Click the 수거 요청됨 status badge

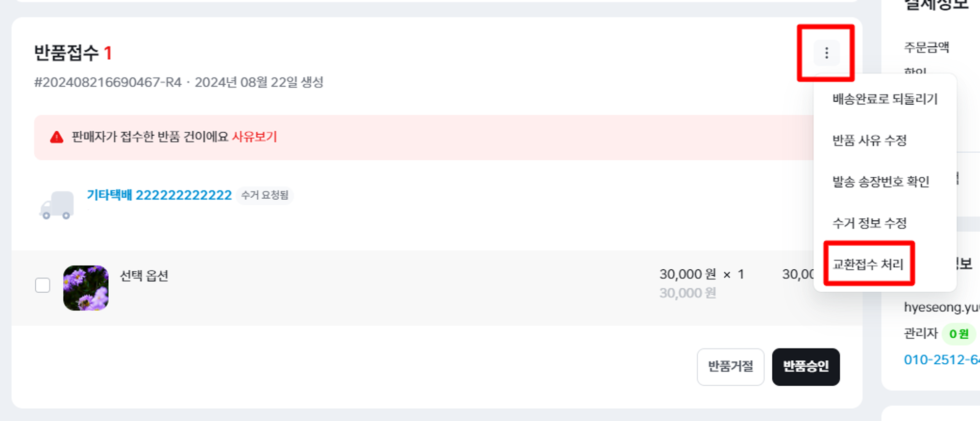coord(265,195)
